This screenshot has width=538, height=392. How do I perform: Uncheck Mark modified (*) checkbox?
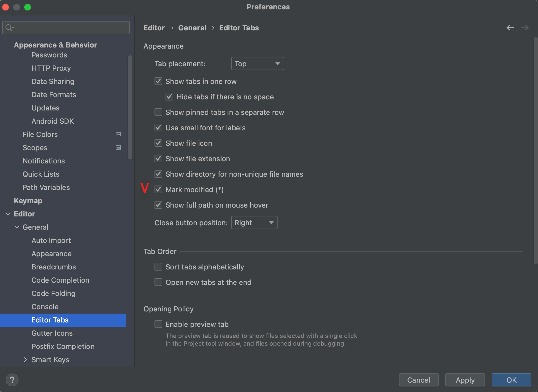pos(158,190)
